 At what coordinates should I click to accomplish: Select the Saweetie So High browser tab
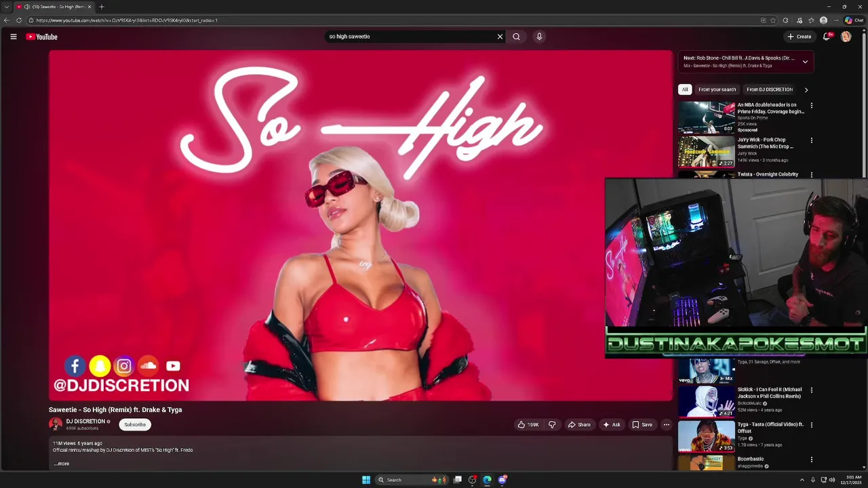(x=54, y=7)
